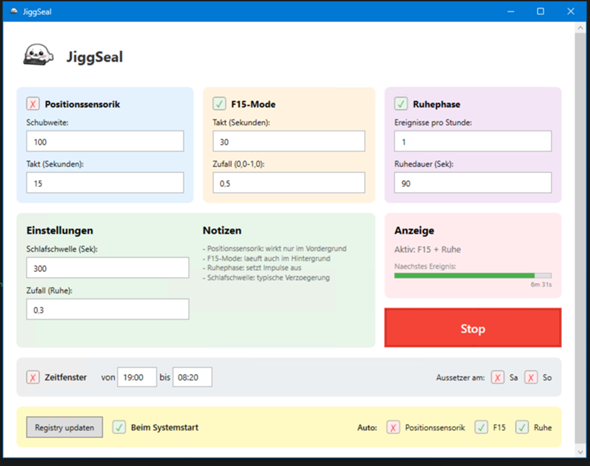Toggle the Ruhephase checkbox

click(401, 104)
